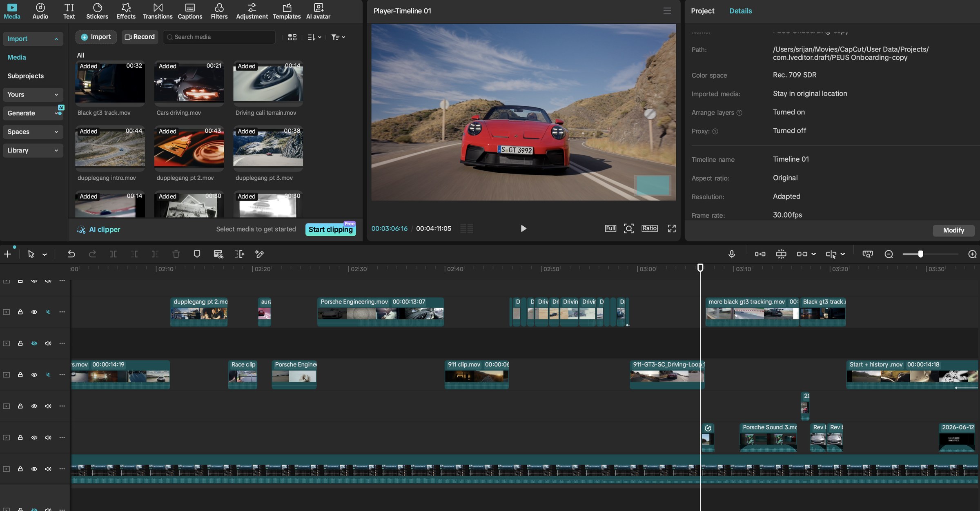Click the Record button
Viewport: 980px width, 511px height.
click(140, 37)
